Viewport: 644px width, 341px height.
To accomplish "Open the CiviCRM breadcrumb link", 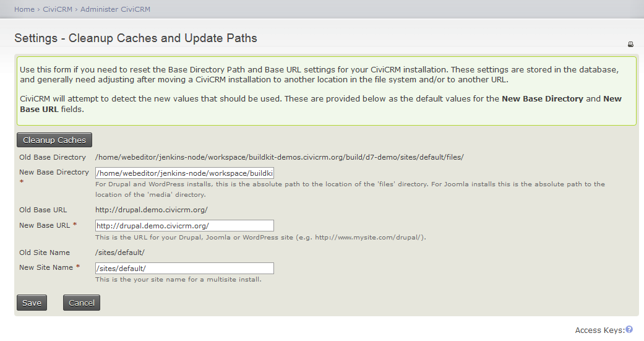I will 58,9.
